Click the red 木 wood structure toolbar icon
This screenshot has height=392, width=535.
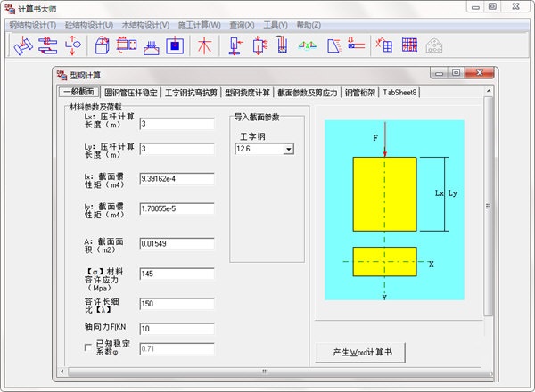point(204,45)
